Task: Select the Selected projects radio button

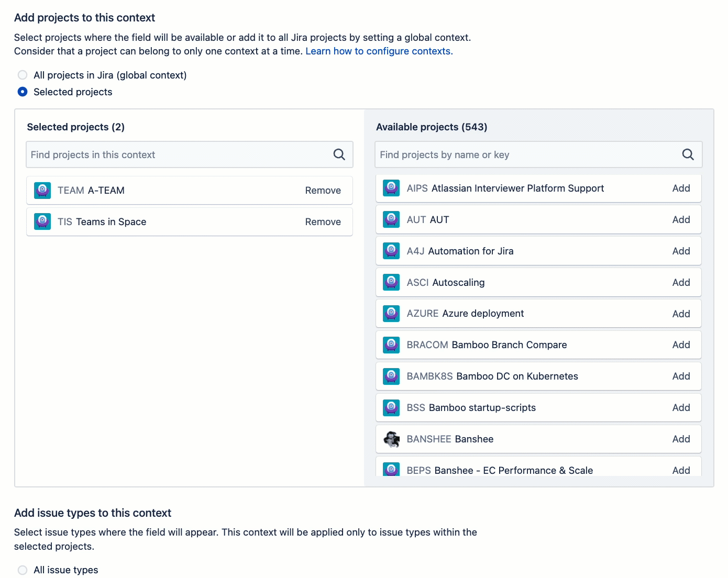Action: pyautogui.click(x=22, y=92)
